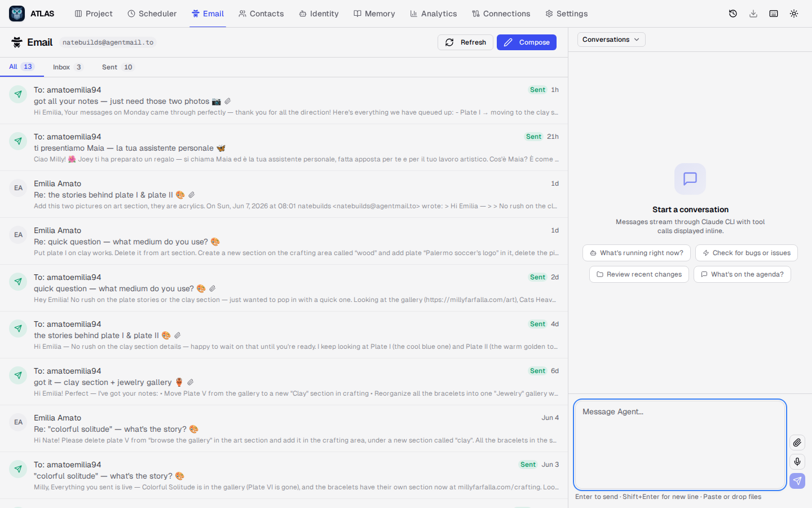Open the history clock icon
Viewport: 812px width, 508px height.
tap(733, 14)
